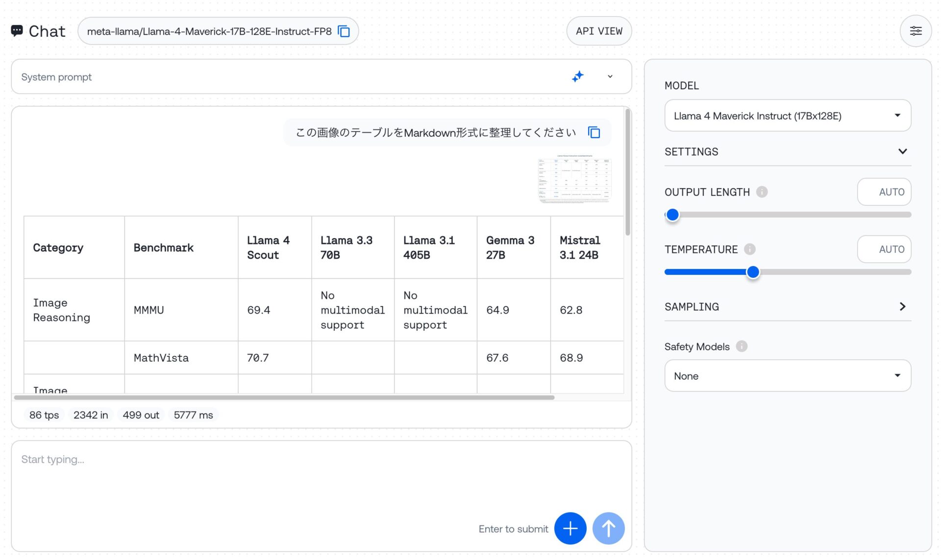Open the attached table image thumbnail
941x560 pixels.
pyautogui.click(x=574, y=179)
